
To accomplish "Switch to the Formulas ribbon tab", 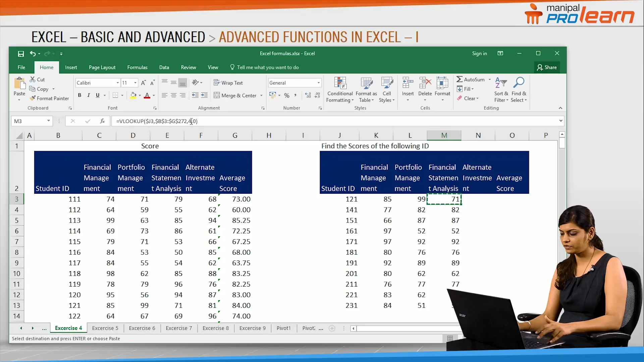I will [137, 67].
